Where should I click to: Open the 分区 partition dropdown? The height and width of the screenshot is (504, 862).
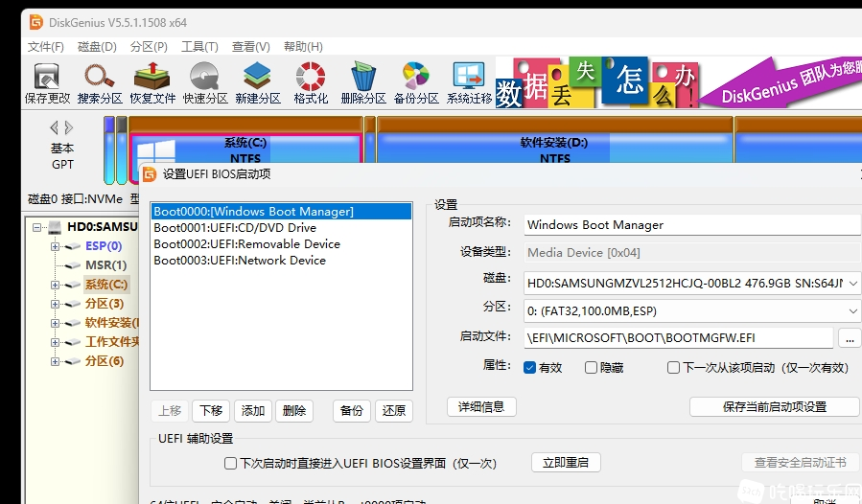click(x=853, y=311)
